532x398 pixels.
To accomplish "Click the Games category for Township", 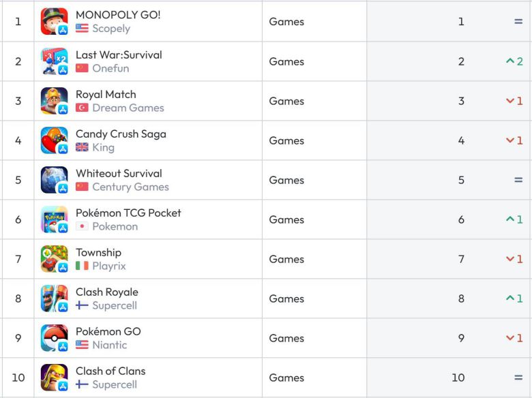I will click(286, 259).
